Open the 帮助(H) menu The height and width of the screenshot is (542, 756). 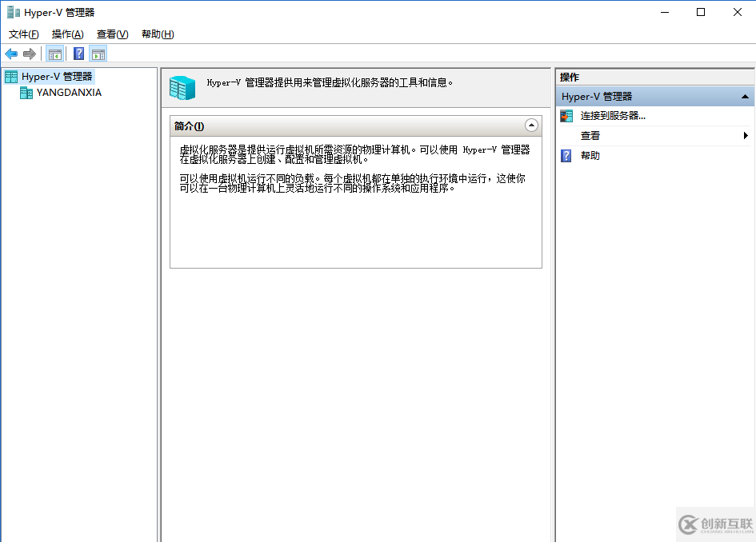[158, 34]
